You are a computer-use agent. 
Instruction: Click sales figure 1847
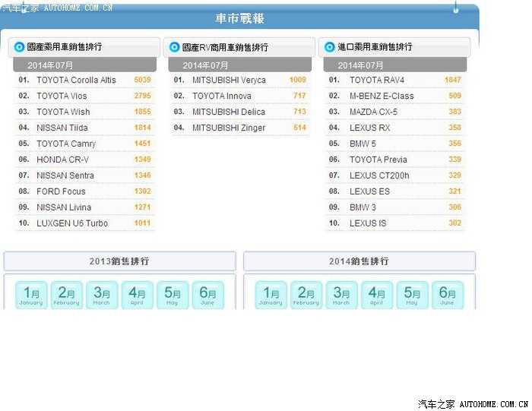click(x=453, y=80)
